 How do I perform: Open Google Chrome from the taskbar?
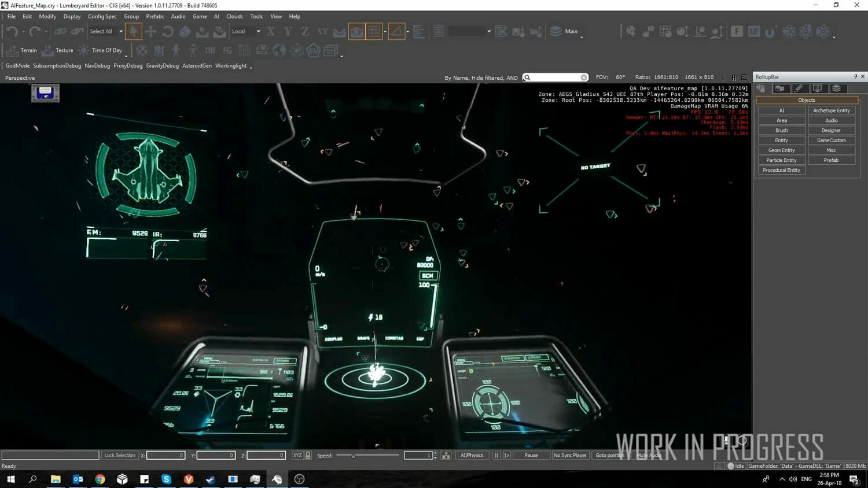(100, 479)
